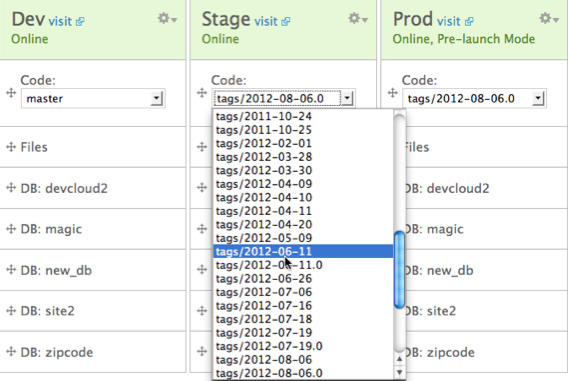Open the Prod environment gear menu

548,18
